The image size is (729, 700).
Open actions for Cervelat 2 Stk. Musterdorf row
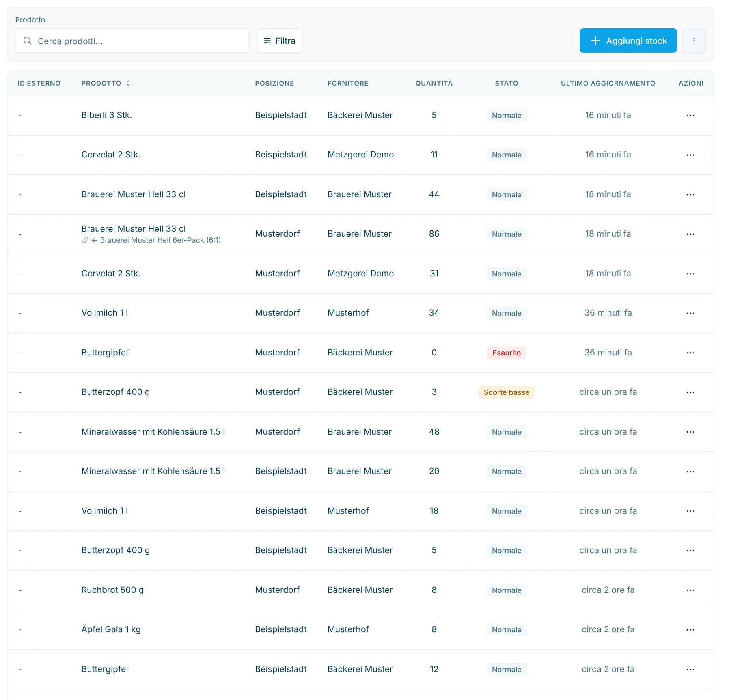tap(690, 274)
